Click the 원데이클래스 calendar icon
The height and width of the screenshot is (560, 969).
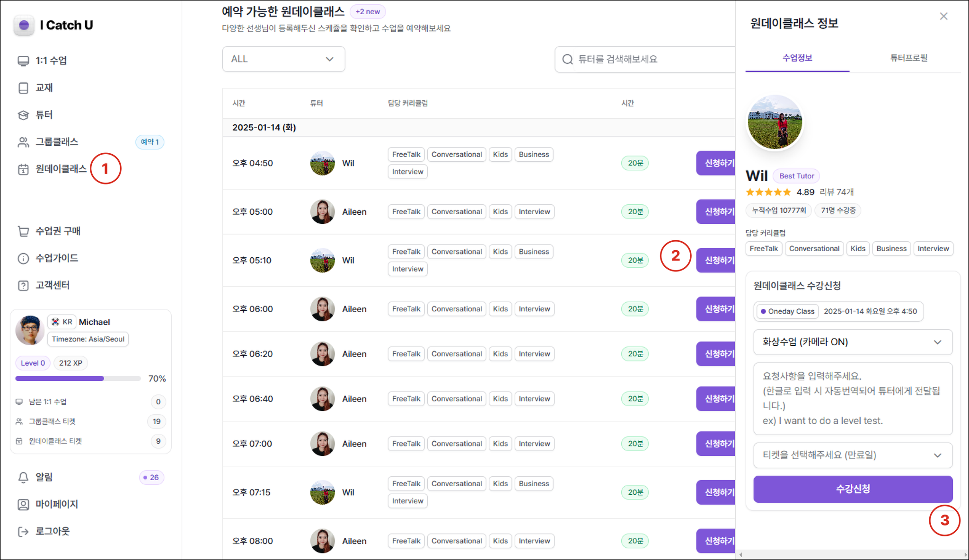pos(23,169)
